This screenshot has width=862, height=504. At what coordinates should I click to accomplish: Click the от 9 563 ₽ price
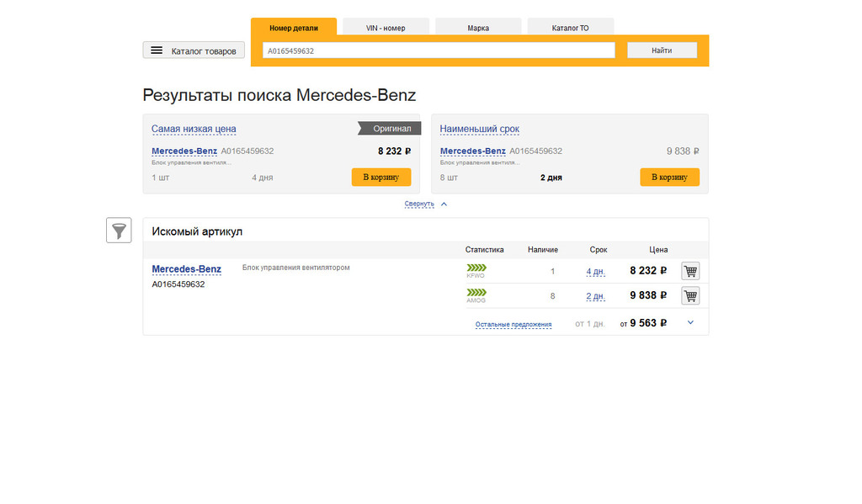pyautogui.click(x=643, y=323)
